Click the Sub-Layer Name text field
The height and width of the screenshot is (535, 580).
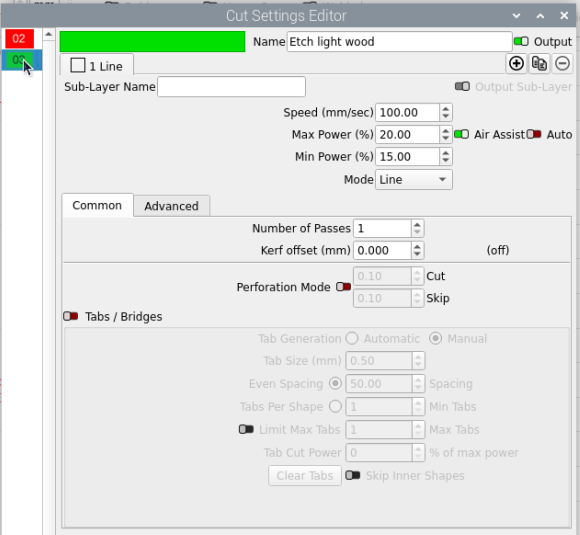(232, 87)
